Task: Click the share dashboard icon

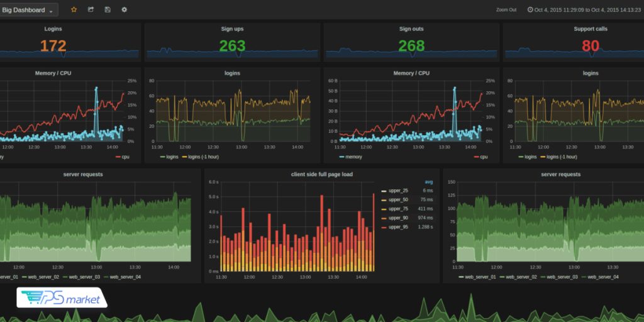Action: coord(91,9)
